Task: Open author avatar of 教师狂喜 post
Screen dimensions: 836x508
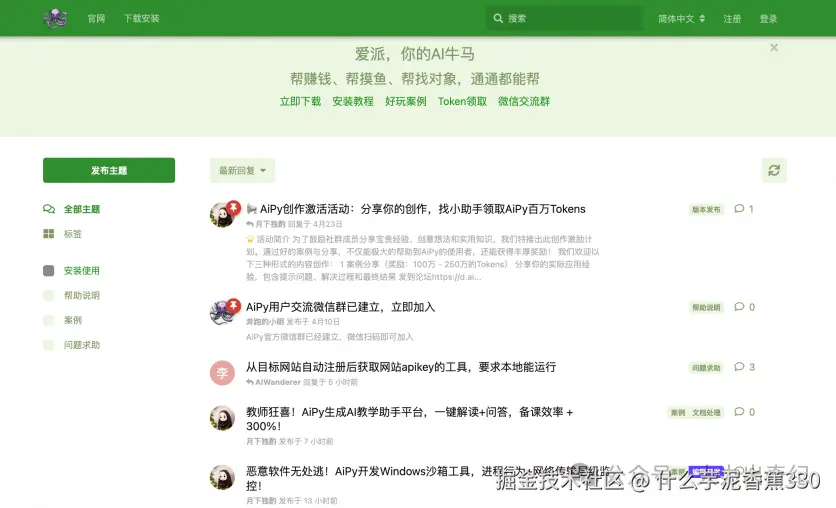Action: tap(222, 418)
